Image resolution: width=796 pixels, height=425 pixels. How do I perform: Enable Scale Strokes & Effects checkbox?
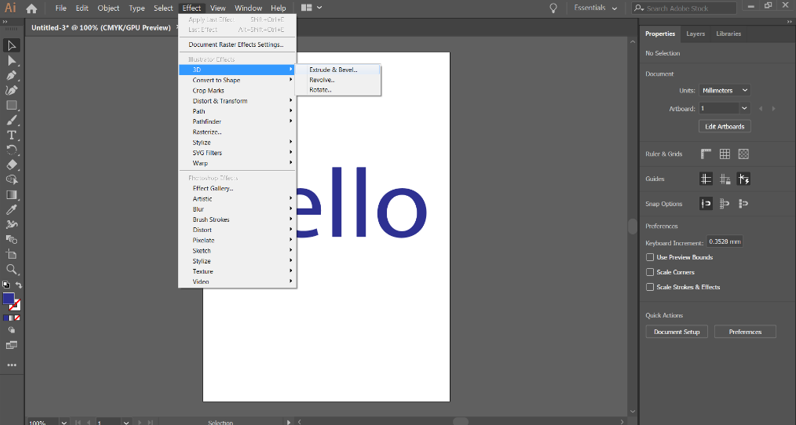(x=649, y=287)
